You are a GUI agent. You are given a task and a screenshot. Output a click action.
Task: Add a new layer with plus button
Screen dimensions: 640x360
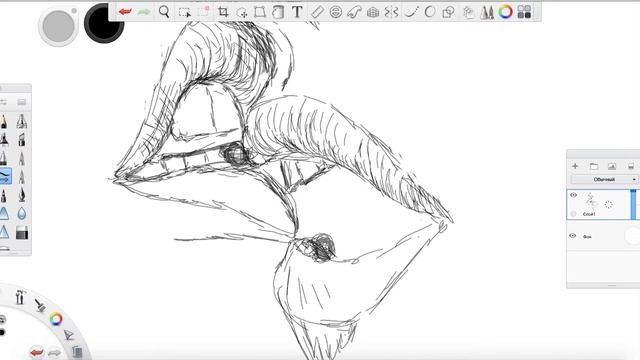575,166
